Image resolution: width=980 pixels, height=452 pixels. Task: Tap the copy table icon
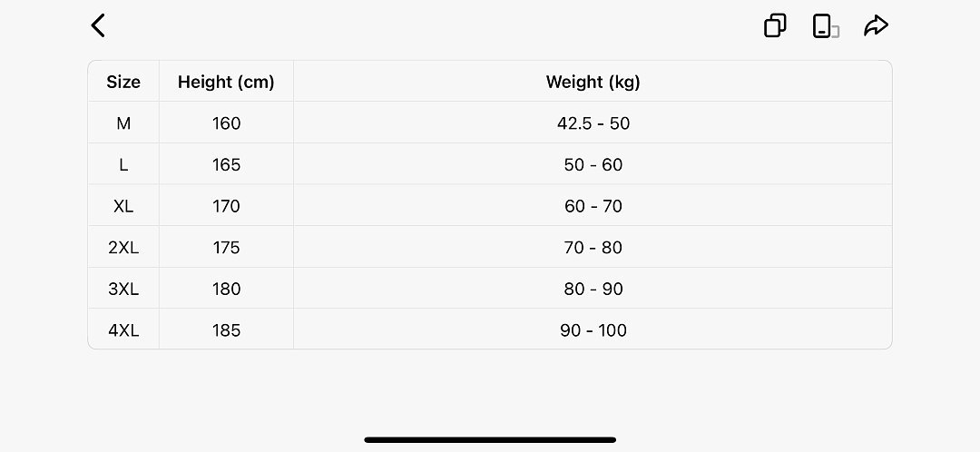click(x=775, y=25)
